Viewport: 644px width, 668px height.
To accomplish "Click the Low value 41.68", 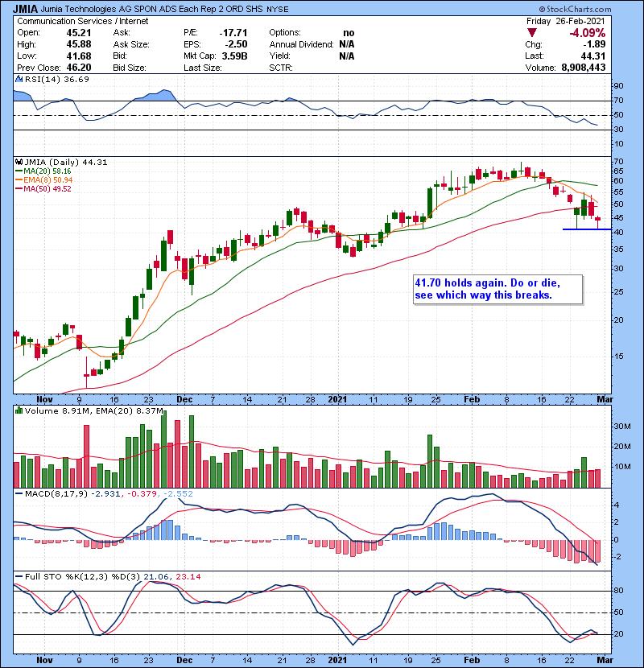I will (79, 56).
